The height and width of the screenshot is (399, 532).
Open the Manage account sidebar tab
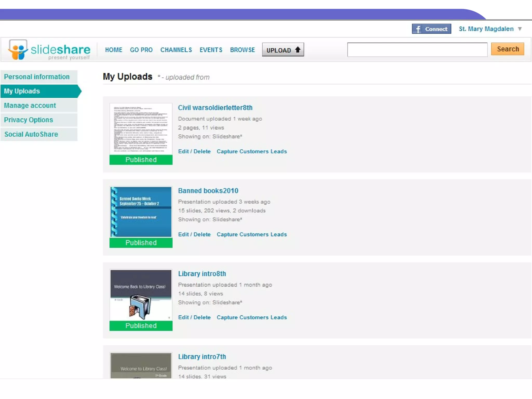[30, 105]
